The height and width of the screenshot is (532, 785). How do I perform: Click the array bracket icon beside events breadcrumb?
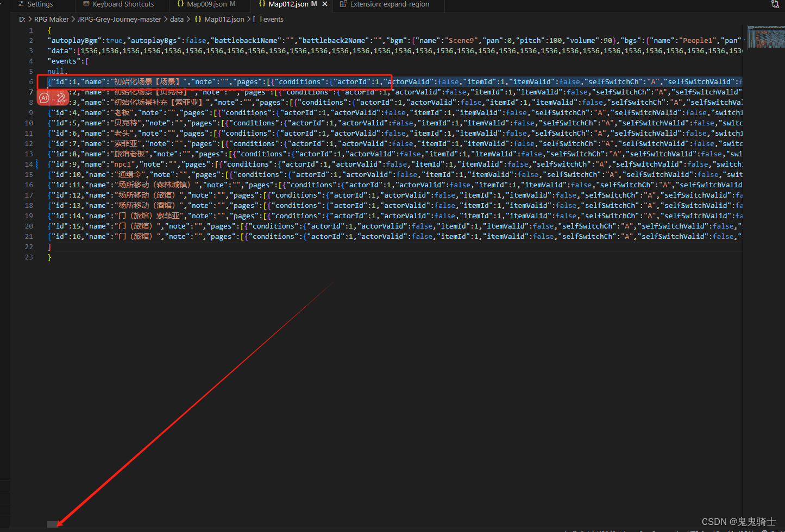257,20
